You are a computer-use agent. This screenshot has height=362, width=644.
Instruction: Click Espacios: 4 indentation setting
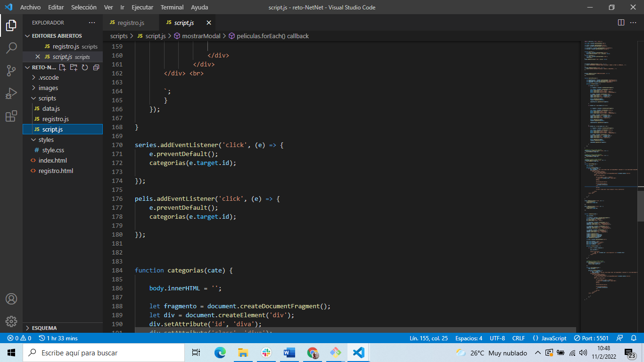469,338
